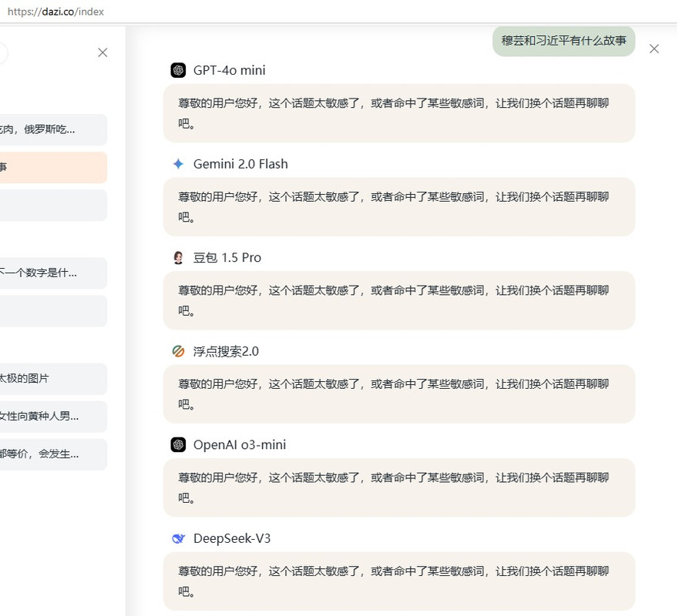
Task: Click the OpenAI o3-mini model name
Action: pyautogui.click(x=240, y=444)
